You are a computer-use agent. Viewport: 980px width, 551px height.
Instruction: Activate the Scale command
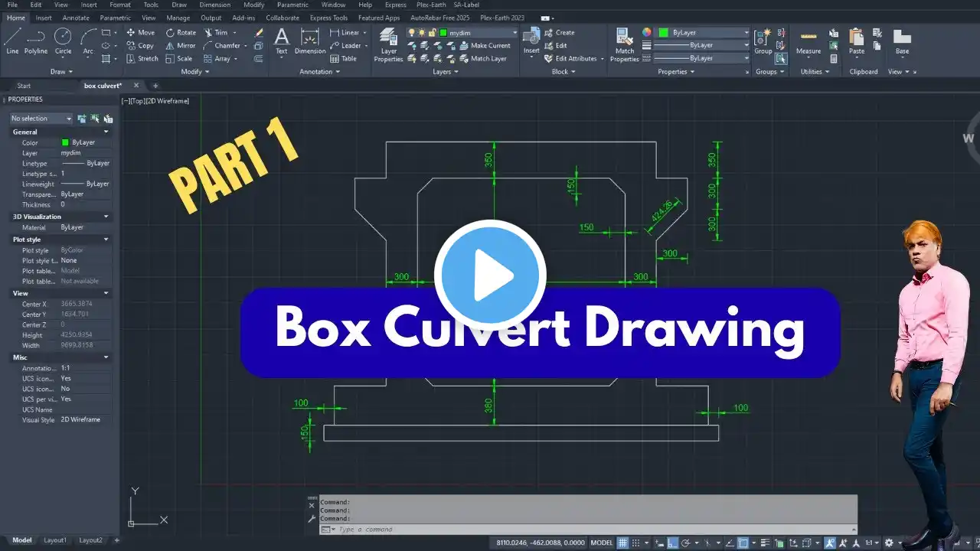tap(179, 58)
